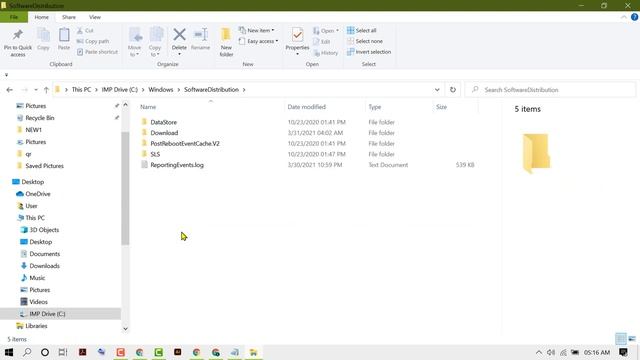
Task: Click the Search SoftwareDistribution field
Action: pyautogui.click(x=550, y=90)
